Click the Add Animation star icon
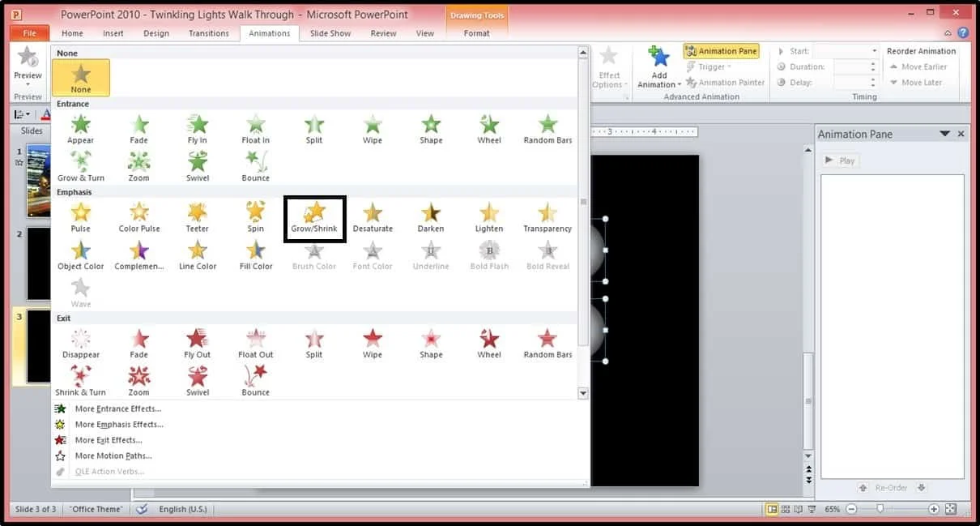 pos(659,58)
